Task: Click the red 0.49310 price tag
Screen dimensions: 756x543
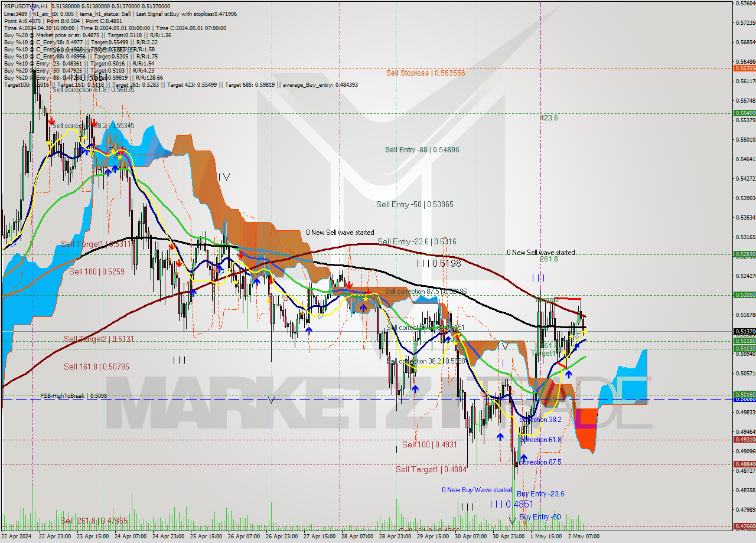Action: (745, 439)
